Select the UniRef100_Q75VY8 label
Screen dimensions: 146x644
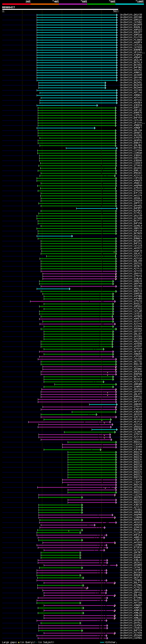(x=131, y=349)
